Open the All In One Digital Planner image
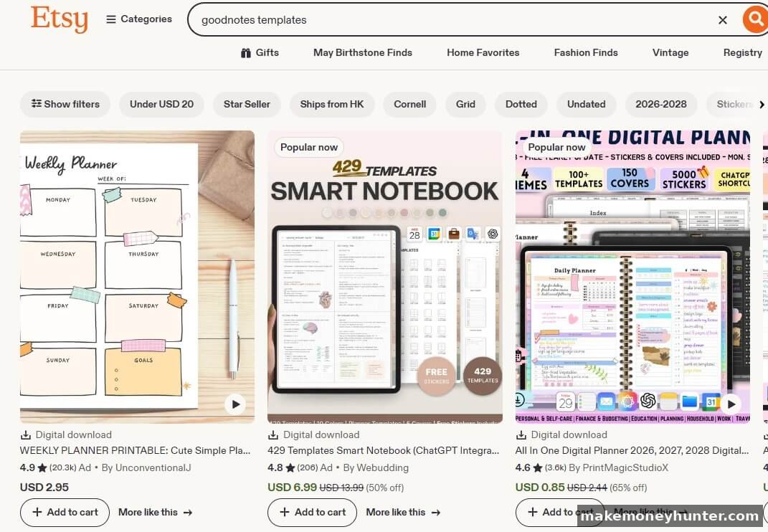 pyautogui.click(x=632, y=277)
